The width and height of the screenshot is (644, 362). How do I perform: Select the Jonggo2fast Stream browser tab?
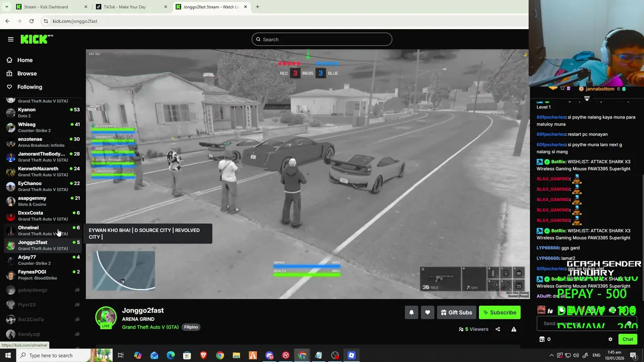pyautogui.click(x=211, y=7)
